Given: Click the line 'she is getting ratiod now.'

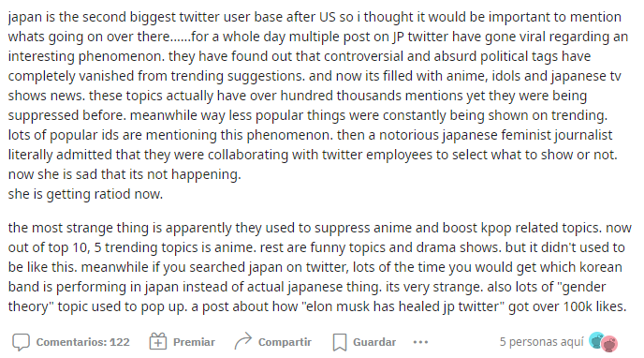Looking at the screenshot, I should (85, 194).
